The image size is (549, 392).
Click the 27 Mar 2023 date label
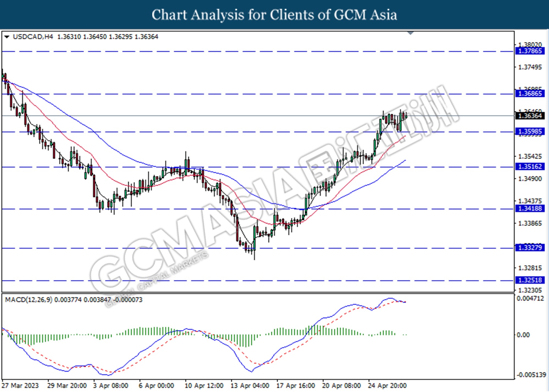coord(20,386)
